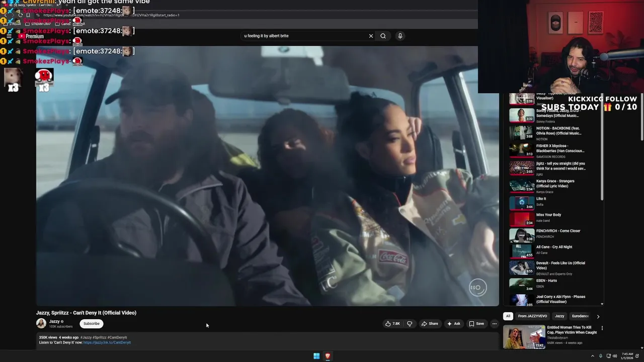Viewport: 644px width, 362px height.
Task: Select the Eurodance filter chip
Action: click(x=580, y=316)
